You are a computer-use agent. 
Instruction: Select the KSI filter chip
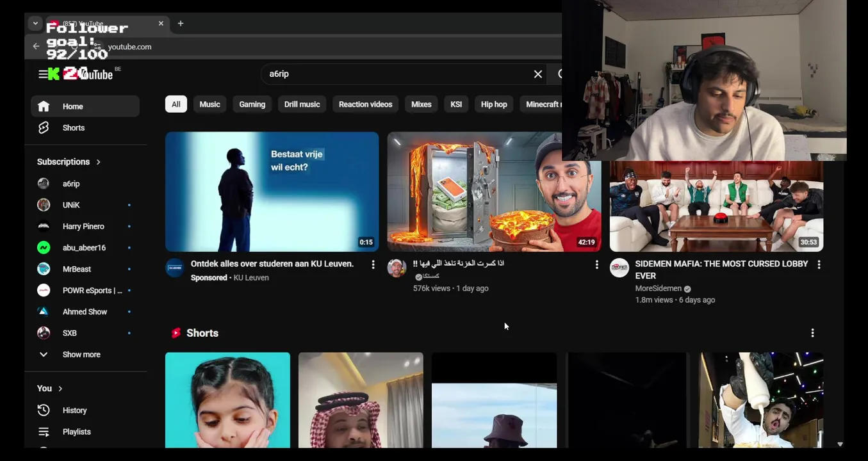[456, 104]
